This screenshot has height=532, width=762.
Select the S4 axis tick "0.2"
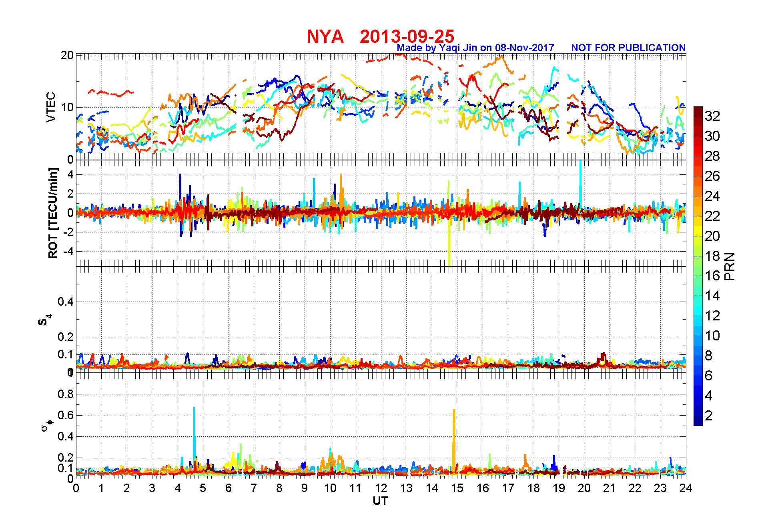click(66, 337)
